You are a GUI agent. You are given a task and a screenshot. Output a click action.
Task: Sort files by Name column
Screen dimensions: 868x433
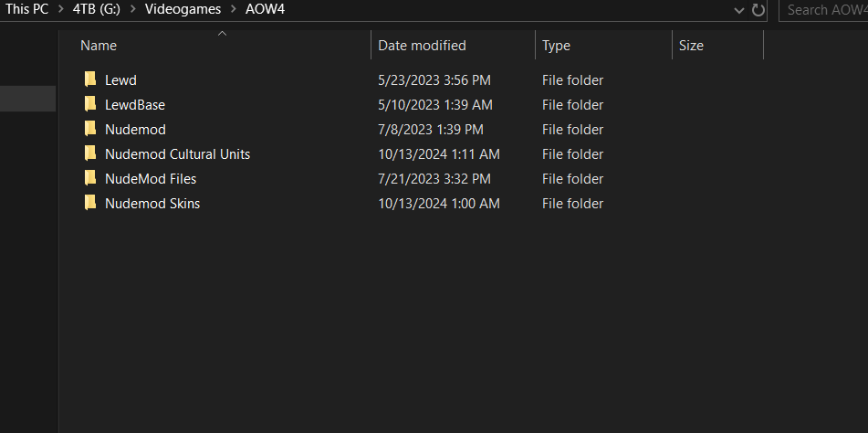tap(222, 46)
